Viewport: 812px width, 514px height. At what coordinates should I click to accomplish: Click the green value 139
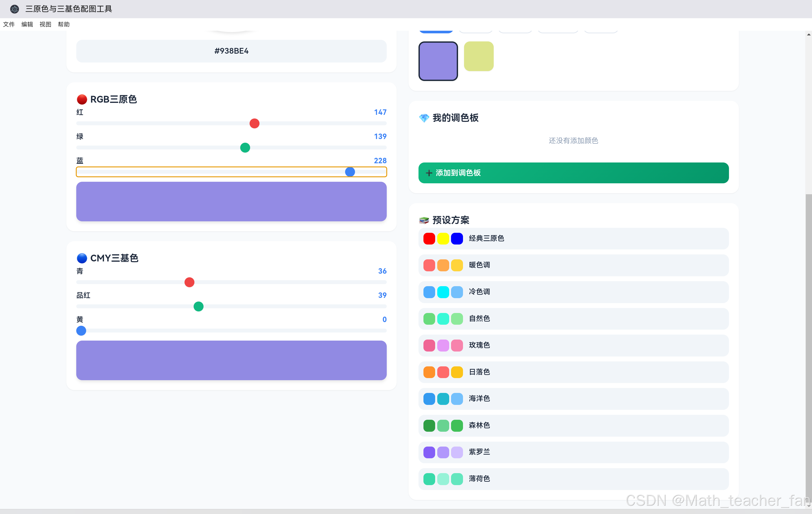coord(380,137)
